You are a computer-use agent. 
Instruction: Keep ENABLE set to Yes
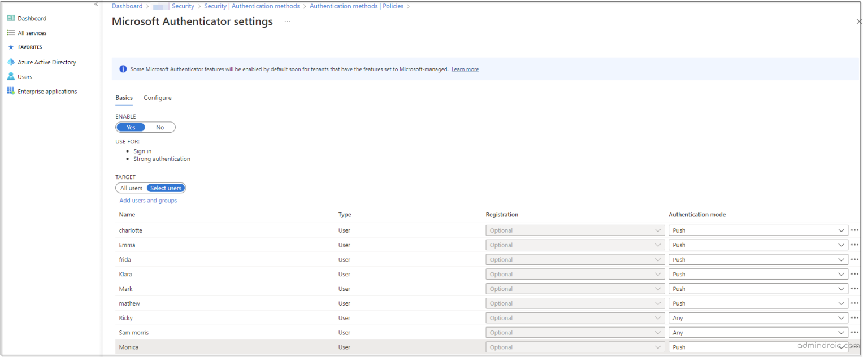(x=131, y=127)
